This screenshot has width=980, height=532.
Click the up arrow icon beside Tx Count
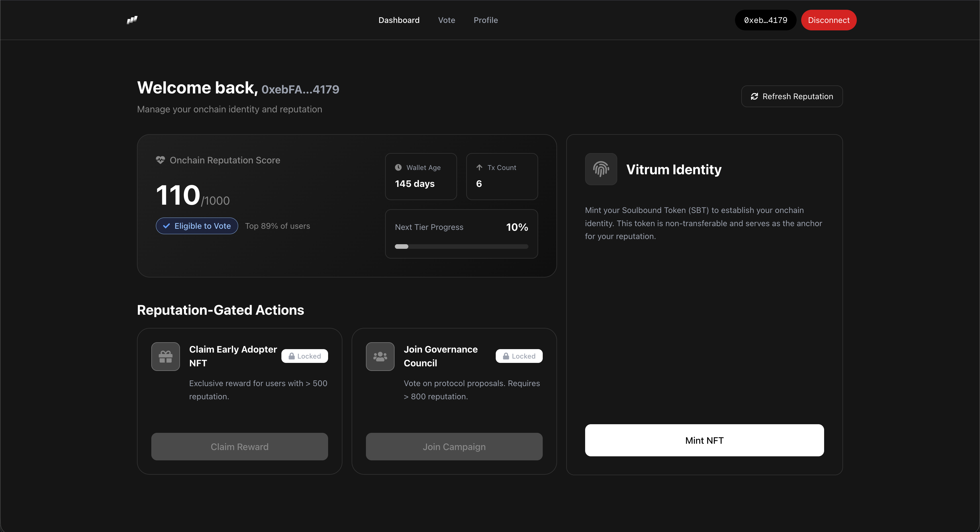(x=479, y=167)
